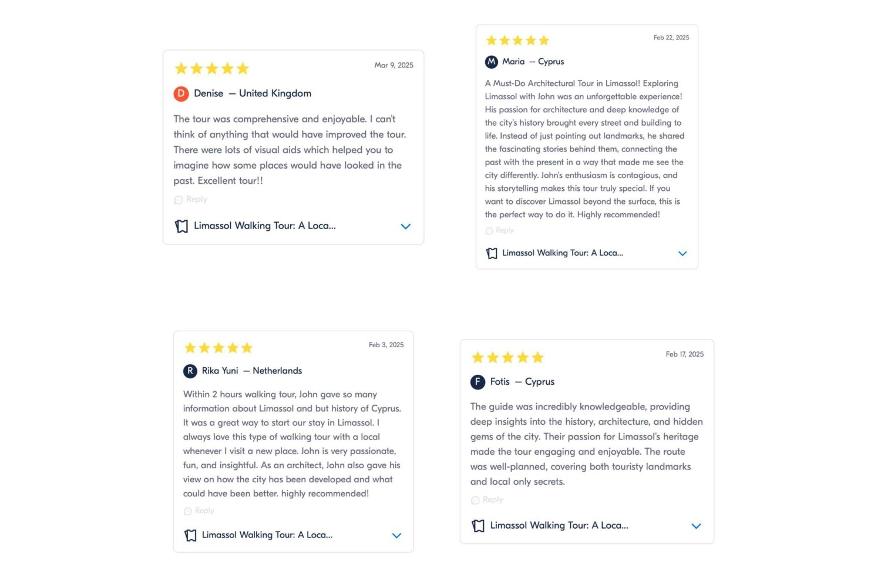Click Fotis's avatar icon
The width and height of the screenshot is (881, 588).
click(x=478, y=382)
